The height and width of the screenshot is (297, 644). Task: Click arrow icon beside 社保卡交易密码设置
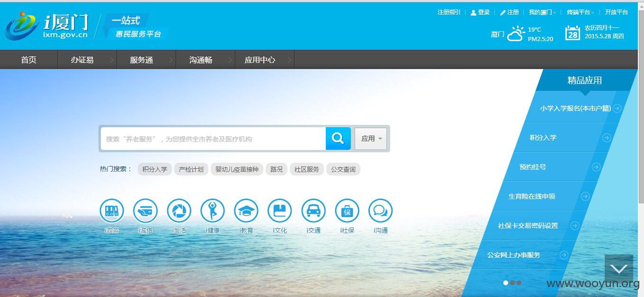(x=575, y=226)
